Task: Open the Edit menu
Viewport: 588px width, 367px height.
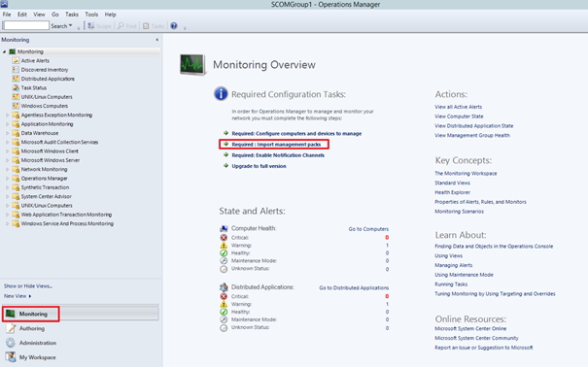Action: coord(22,15)
